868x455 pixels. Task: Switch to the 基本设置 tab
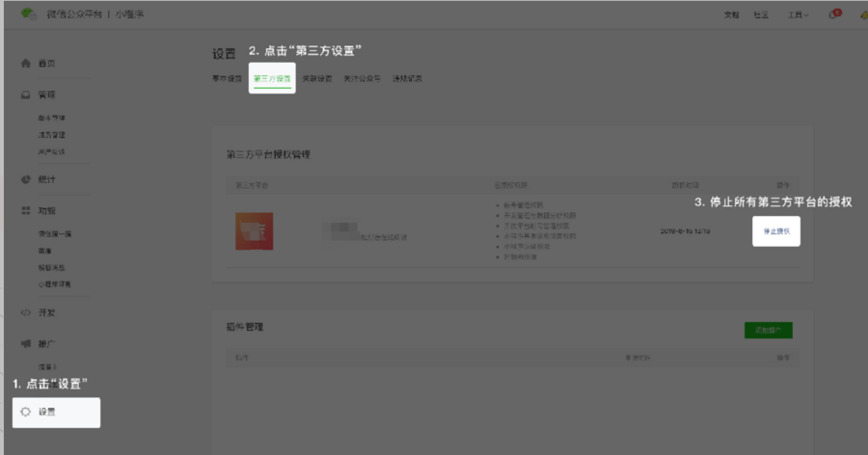227,78
